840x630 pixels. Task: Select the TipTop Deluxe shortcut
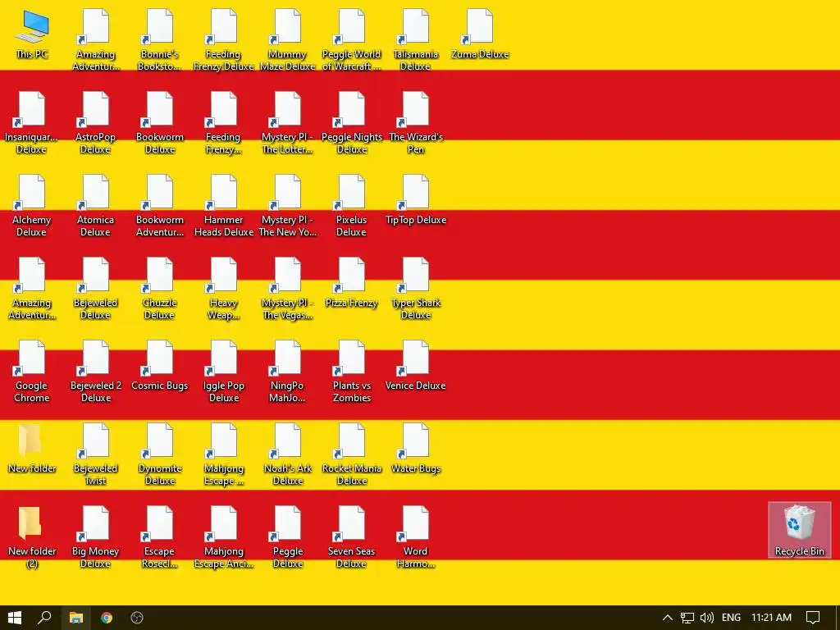pyautogui.click(x=415, y=200)
